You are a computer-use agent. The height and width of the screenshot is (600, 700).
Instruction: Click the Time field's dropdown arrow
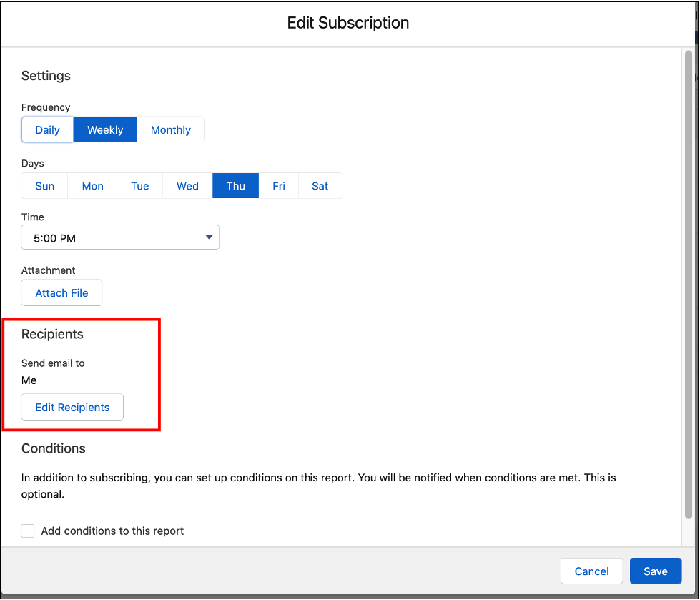[209, 237]
